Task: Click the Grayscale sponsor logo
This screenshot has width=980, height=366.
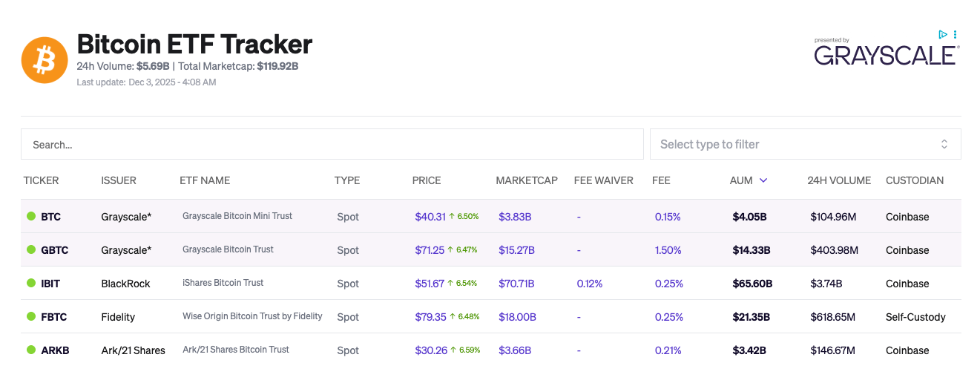Action: point(887,54)
